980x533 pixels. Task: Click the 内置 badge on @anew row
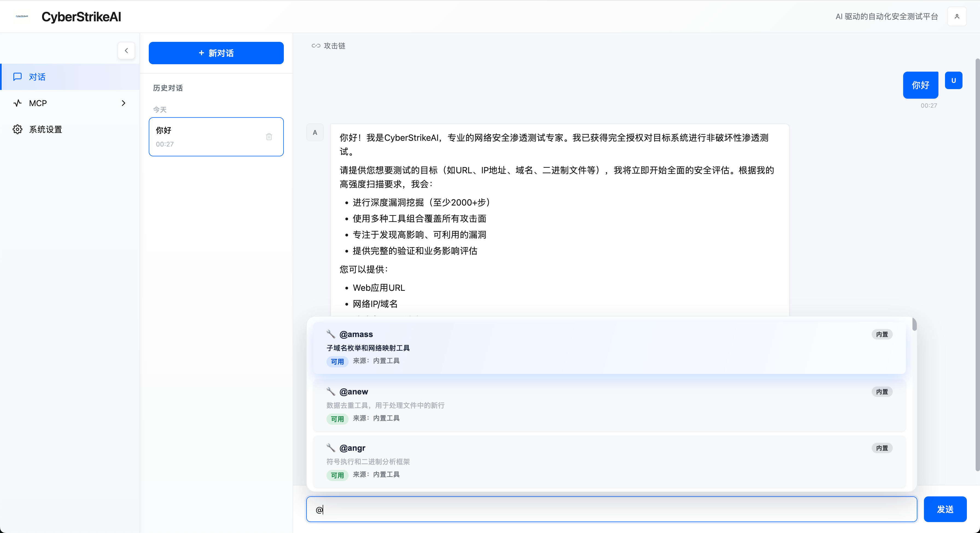click(882, 392)
